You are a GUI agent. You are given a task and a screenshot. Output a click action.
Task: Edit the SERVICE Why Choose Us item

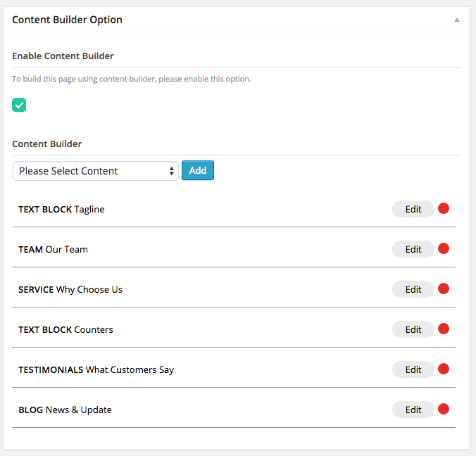point(413,289)
